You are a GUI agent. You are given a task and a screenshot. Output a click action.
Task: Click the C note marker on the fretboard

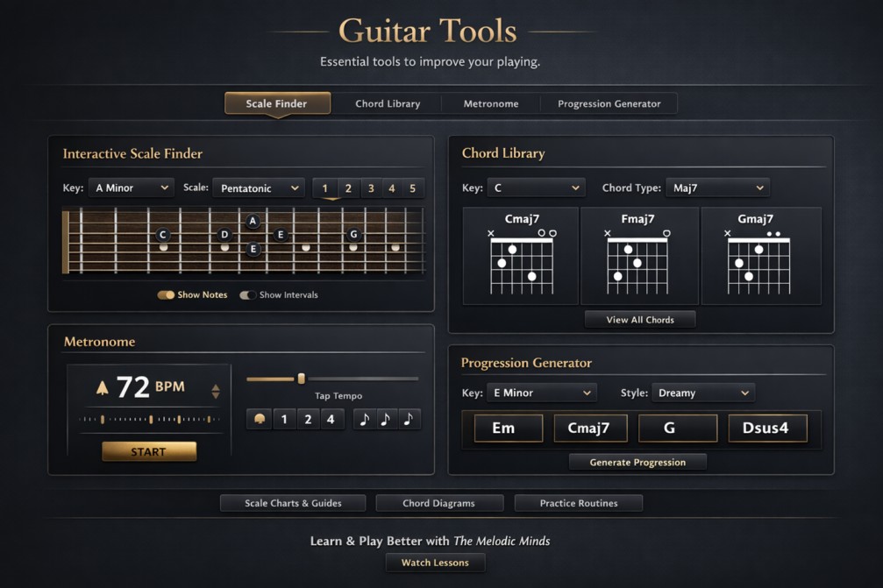point(163,235)
